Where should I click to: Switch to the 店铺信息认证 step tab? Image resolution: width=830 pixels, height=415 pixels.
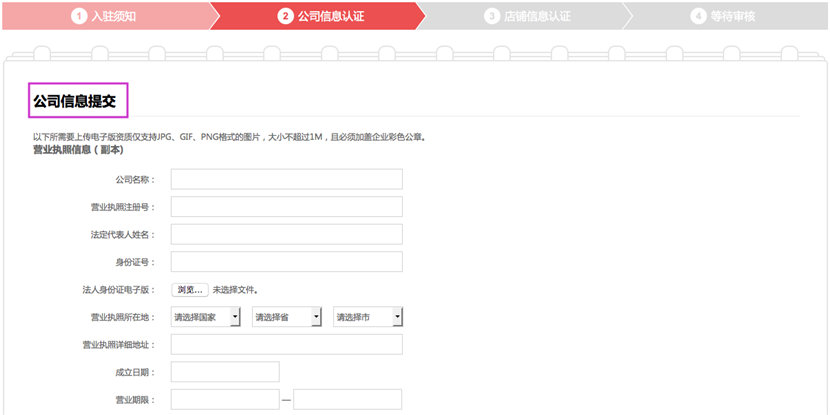[x=524, y=16]
